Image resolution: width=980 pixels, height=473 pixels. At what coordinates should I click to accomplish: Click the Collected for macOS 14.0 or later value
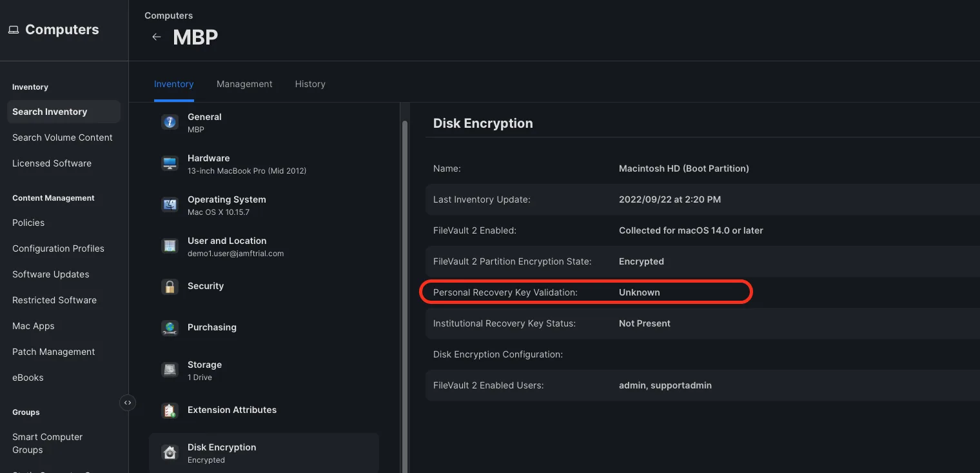pos(691,230)
